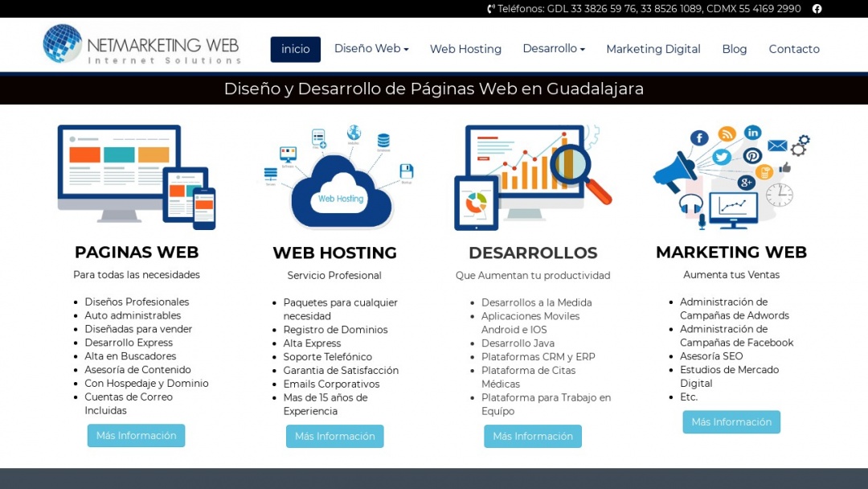
Task: Expand the Desarrollo dropdown in the navigation
Action: 553,48
